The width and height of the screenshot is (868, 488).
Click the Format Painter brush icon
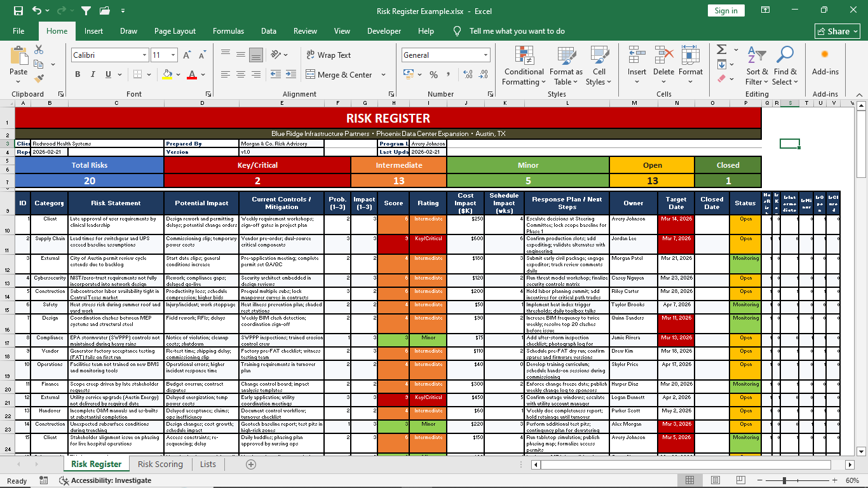coord(39,79)
